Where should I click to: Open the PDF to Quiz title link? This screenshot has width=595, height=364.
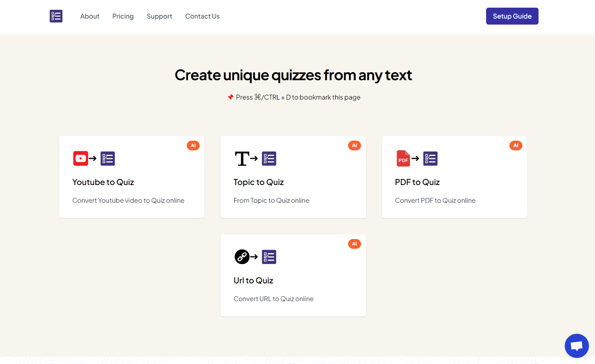tap(418, 182)
